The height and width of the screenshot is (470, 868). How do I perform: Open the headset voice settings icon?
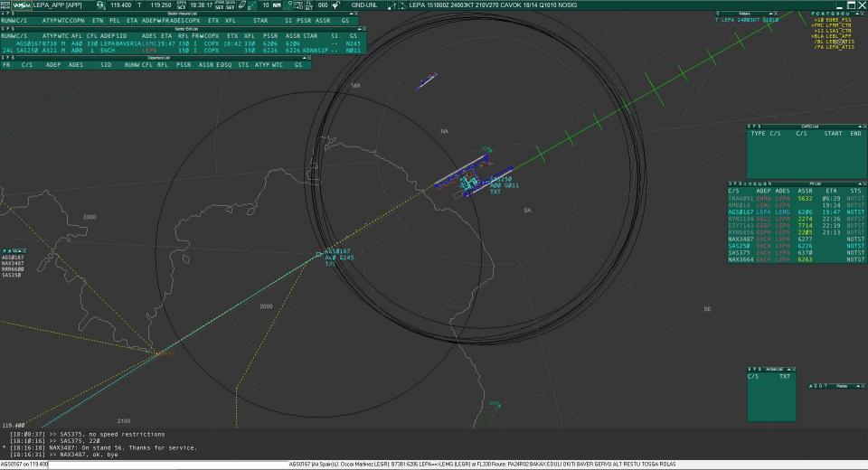click(x=100, y=5)
